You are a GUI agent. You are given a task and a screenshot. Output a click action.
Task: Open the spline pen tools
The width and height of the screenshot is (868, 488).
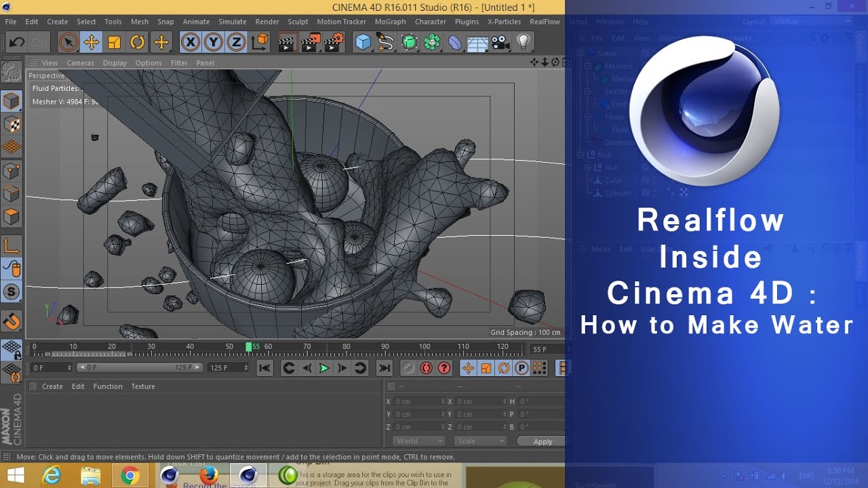click(x=387, y=43)
